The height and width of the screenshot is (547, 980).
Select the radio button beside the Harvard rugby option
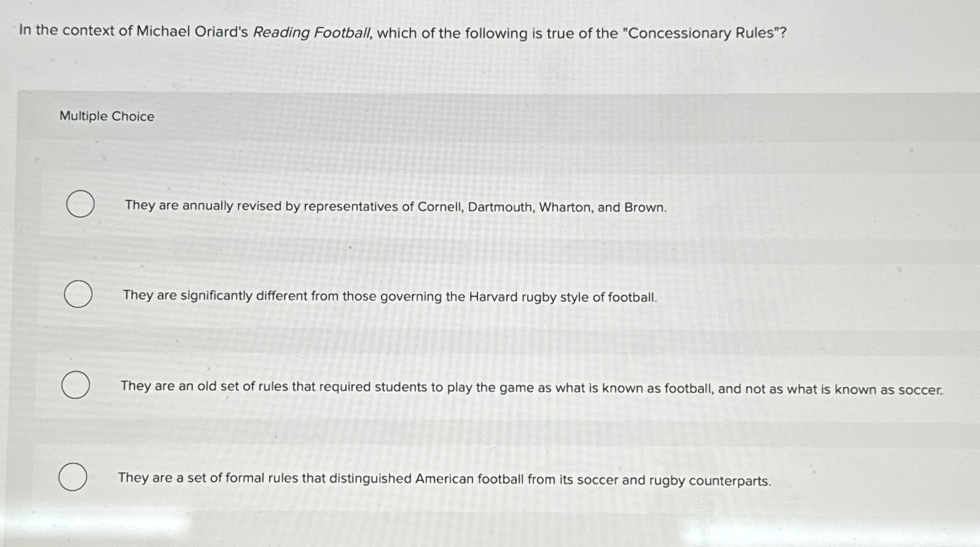coord(78,295)
